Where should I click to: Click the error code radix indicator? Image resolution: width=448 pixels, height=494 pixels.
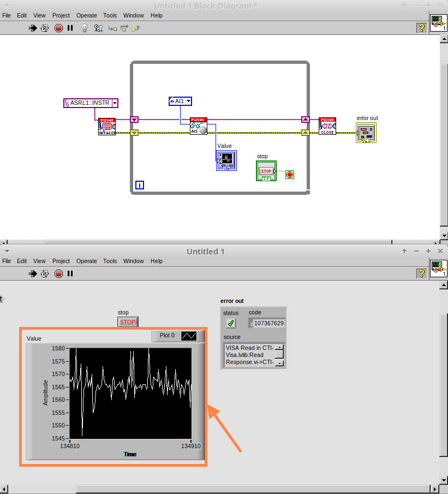[251, 324]
